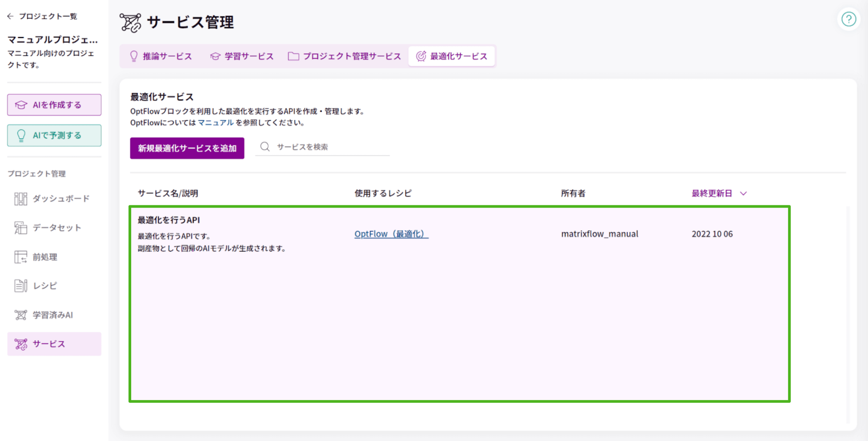
Task: Open the マニュアル link
Action: coord(215,122)
